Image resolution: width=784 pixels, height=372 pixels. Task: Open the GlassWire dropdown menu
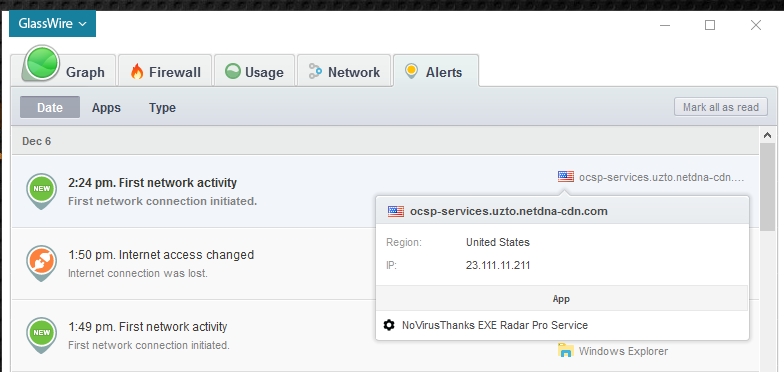(52, 24)
